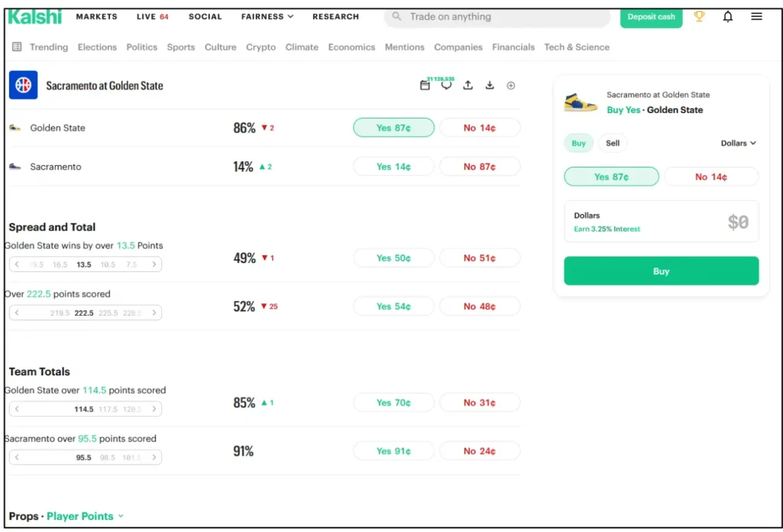Click the Dollars amount input field
The width and height of the screenshot is (783, 532).
pos(661,222)
